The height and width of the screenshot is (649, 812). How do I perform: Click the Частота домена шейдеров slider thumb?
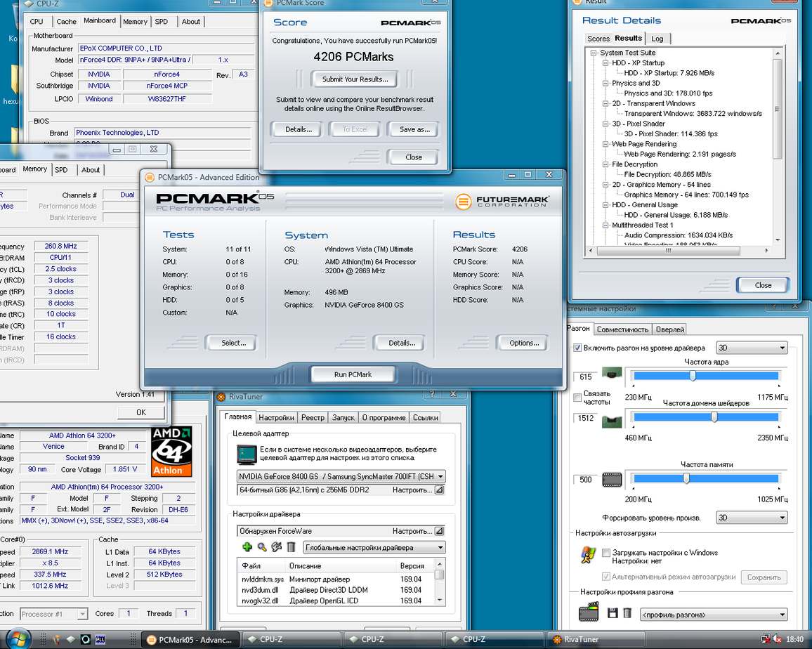pos(714,417)
